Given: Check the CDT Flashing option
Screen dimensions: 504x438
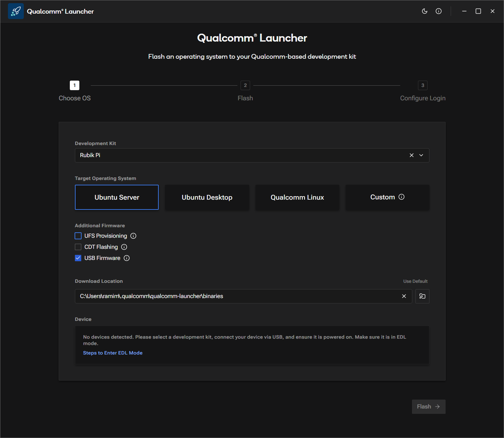Looking at the screenshot, I should [78, 247].
